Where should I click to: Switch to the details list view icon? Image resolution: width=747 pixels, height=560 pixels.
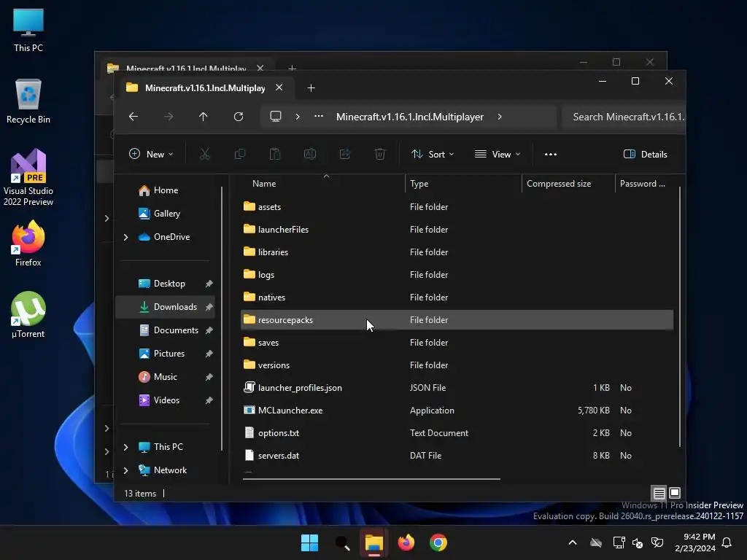tap(659, 493)
